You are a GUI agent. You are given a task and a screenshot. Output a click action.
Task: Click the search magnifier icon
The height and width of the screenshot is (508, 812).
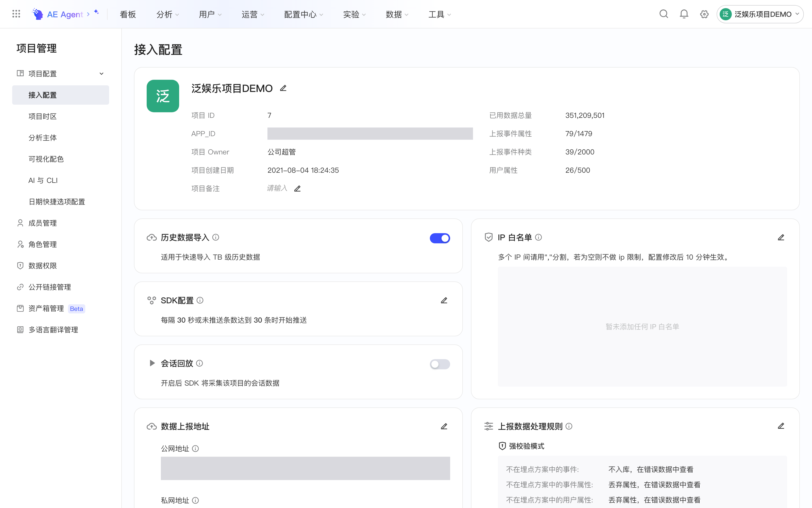click(664, 14)
